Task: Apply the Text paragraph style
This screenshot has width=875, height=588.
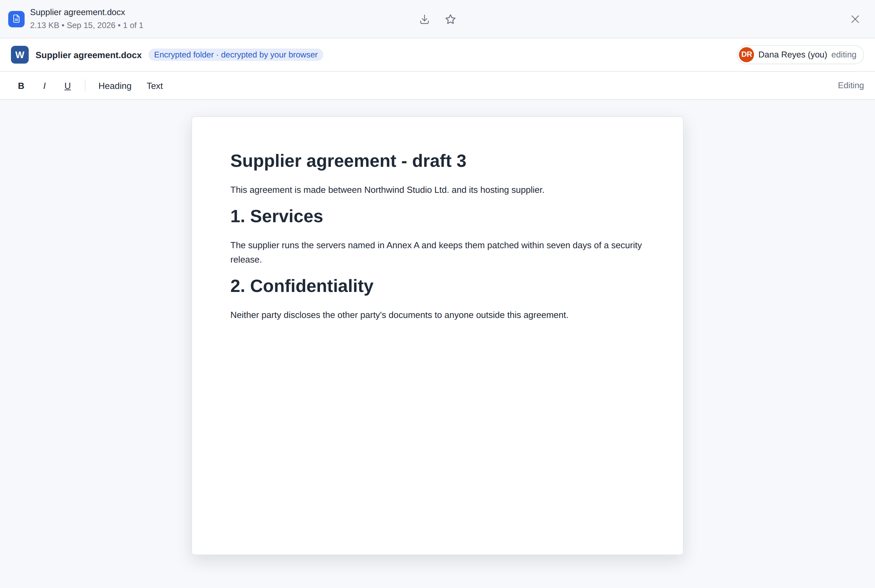Action: pos(154,86)
